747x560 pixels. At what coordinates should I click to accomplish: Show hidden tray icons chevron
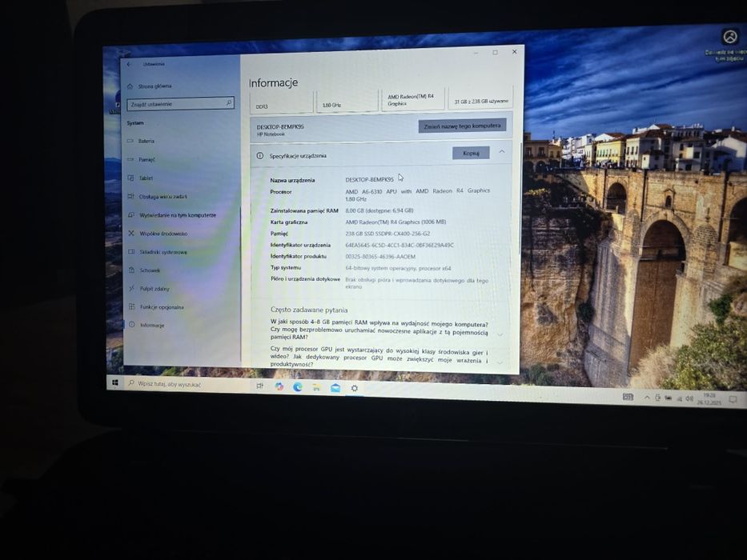647,398
